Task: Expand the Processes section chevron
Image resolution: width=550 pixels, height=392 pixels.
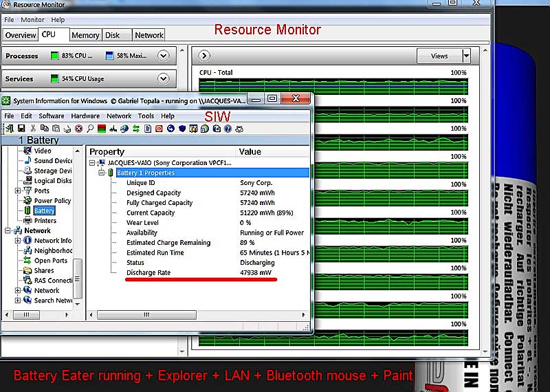Action: pyautogui.click(x=164, y=56)
